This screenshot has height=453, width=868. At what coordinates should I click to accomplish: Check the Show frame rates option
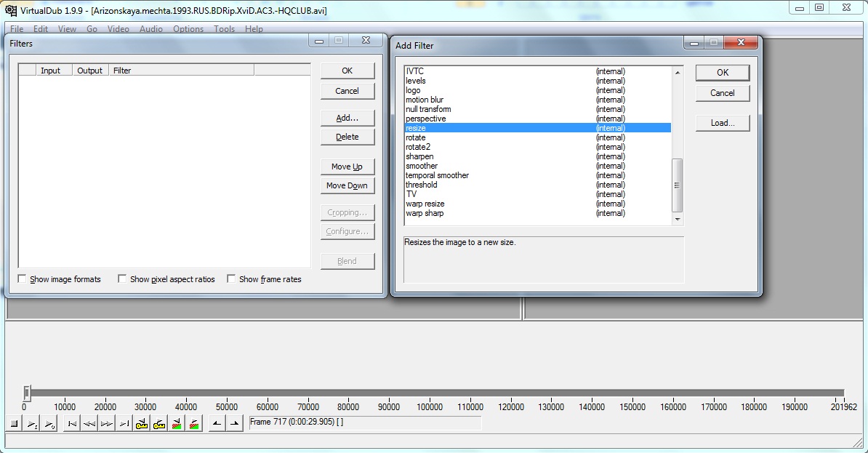coord(232,279)
